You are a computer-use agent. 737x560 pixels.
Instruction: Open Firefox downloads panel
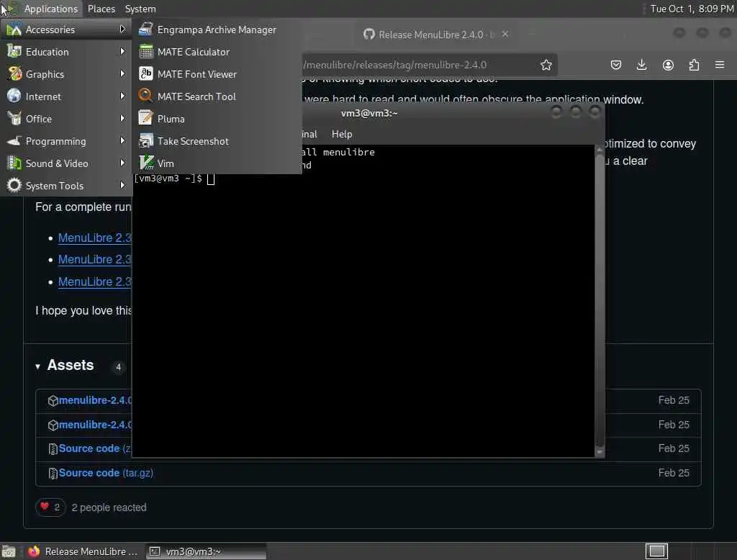pos(641,65)
